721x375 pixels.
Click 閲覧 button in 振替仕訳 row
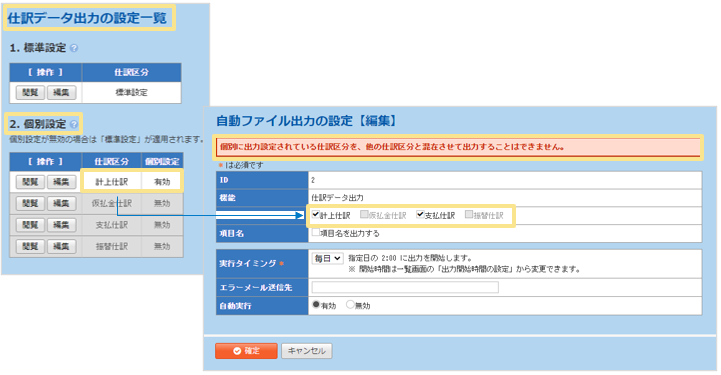point(30,246)
